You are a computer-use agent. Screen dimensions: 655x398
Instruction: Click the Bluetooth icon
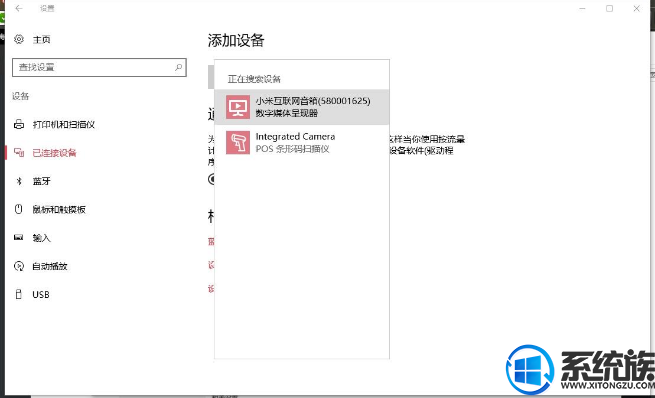pos(19,181)
